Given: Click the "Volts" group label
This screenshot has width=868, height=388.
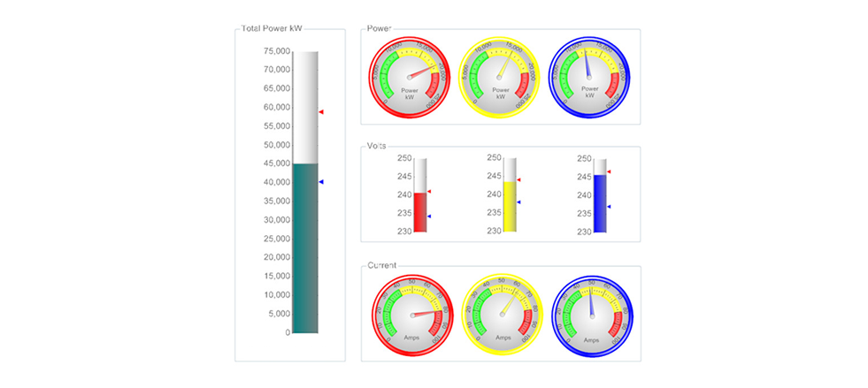Looking at the screenshot, I should pos(379,147).
